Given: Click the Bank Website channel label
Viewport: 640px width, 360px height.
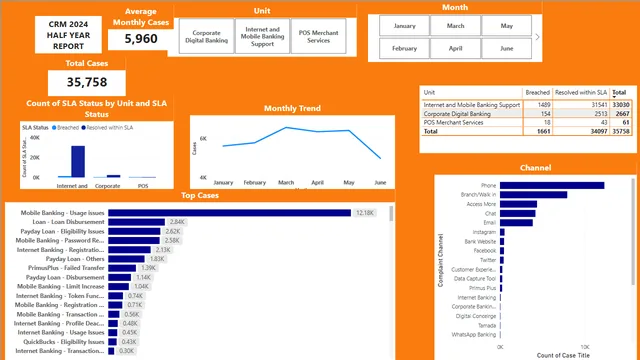Looking at the screenshot, I should pos(480,242).
